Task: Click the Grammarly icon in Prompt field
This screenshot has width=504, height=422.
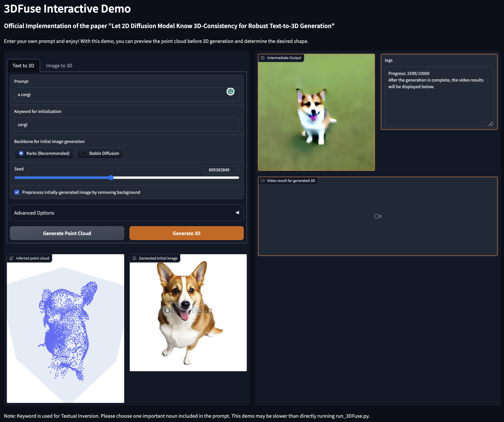Action: [x=231, y=91]
